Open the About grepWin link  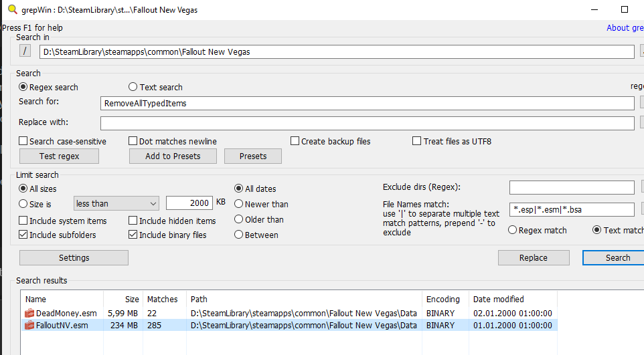pyautogui.click(x=625, y=28)
